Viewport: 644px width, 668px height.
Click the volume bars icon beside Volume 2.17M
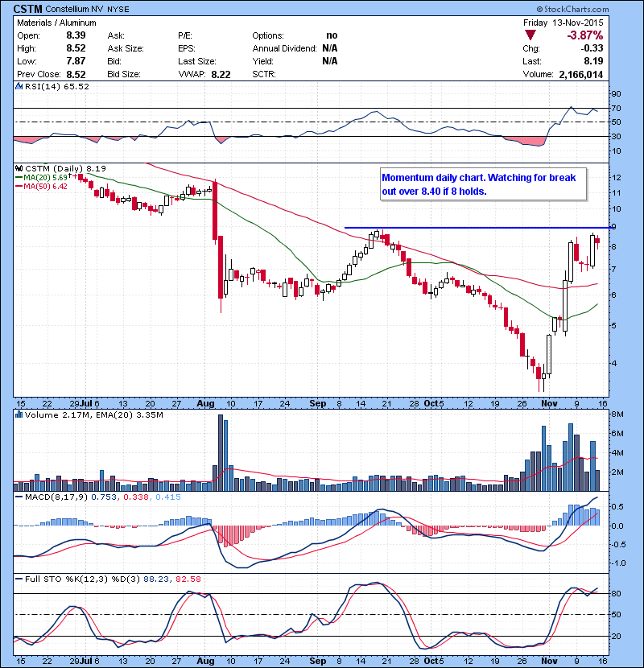coord(19,414)
